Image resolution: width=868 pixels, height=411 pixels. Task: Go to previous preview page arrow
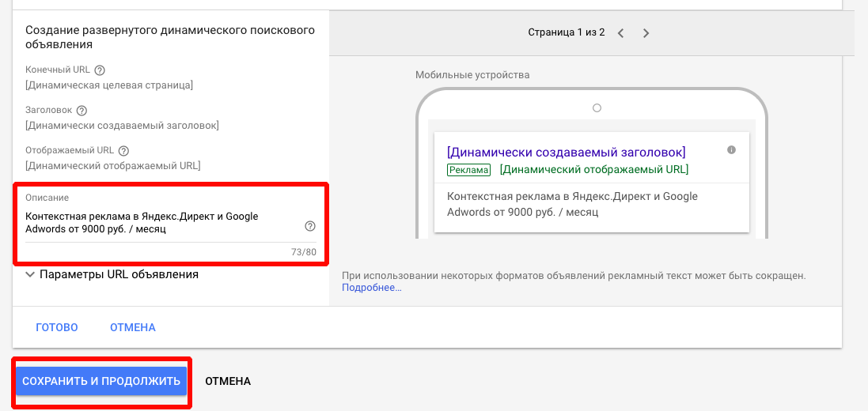(x=620, y=33)
